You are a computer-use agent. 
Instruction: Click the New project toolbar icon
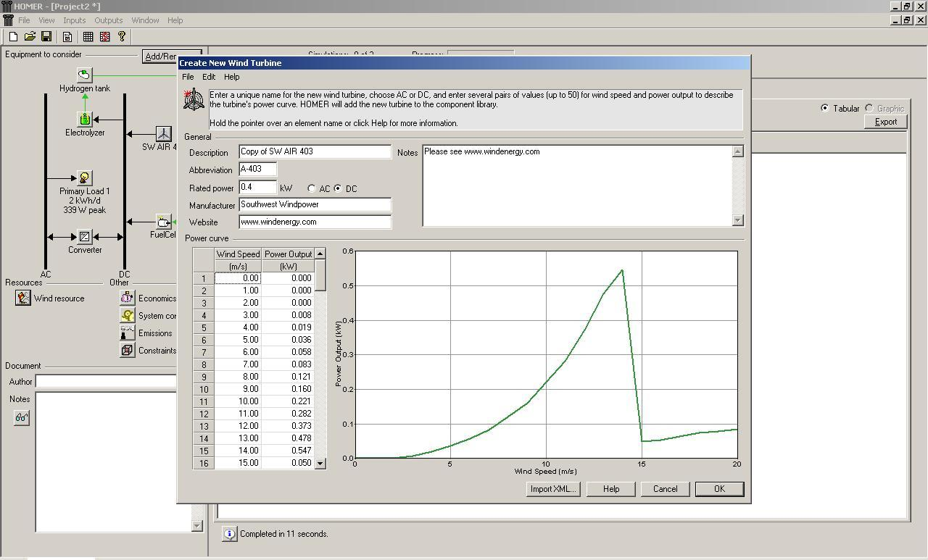[13, 36]
